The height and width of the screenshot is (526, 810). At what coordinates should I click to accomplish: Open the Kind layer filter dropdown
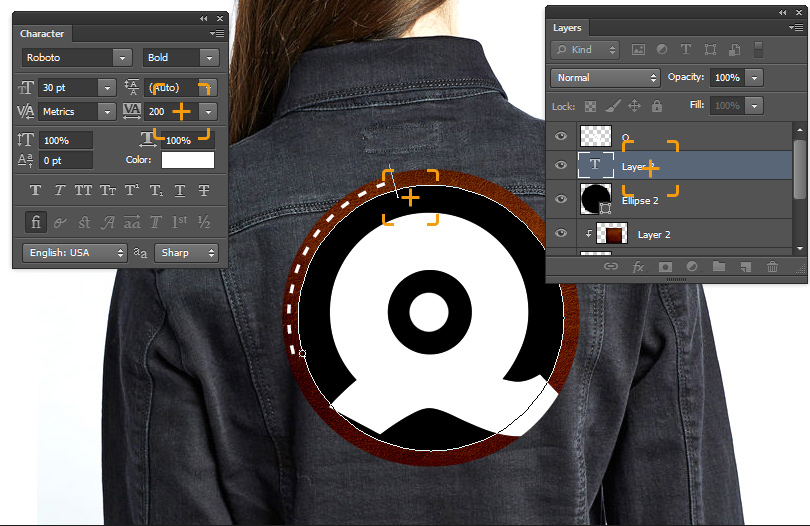pyautogui.click(x=585, y=50)
